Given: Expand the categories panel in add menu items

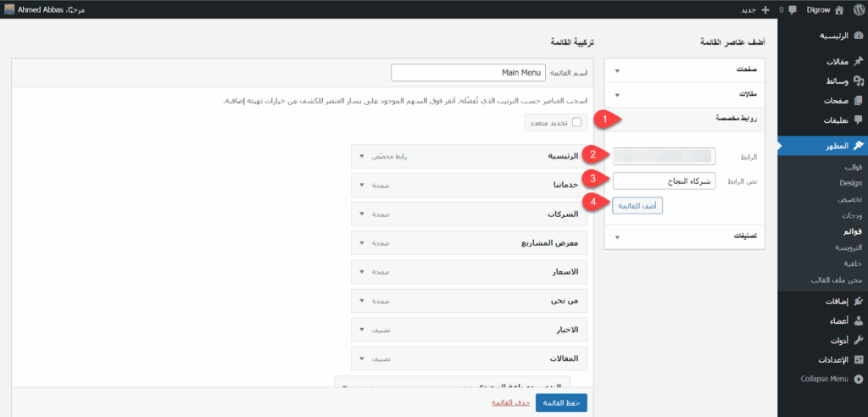Looking at the screenshot, I should (x=617, y=236).
